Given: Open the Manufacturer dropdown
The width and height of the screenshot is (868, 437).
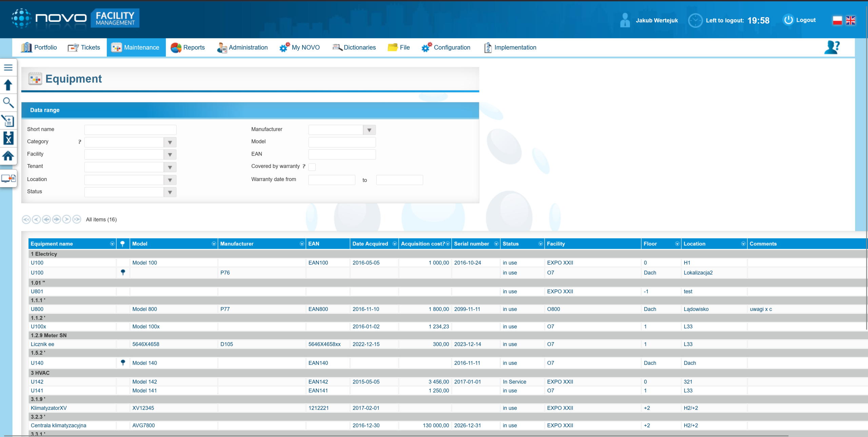Looking at the screenshot, I should (x=369, y=130).
